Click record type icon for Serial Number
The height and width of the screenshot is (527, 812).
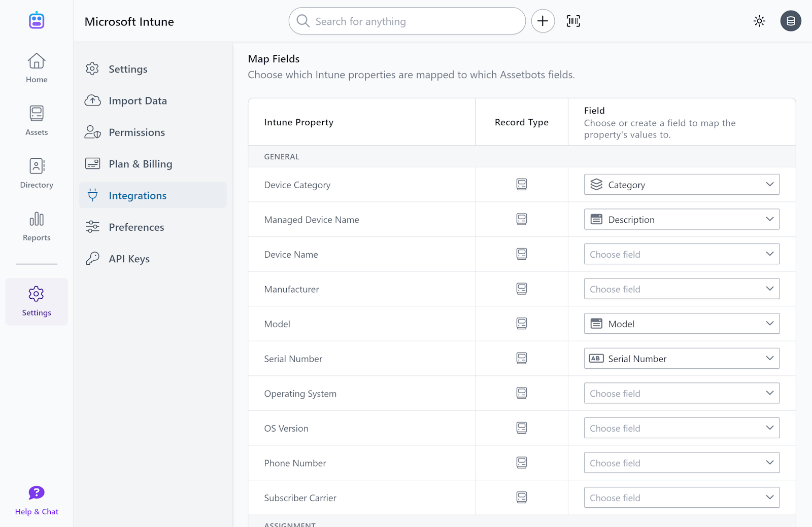[522, 358]
